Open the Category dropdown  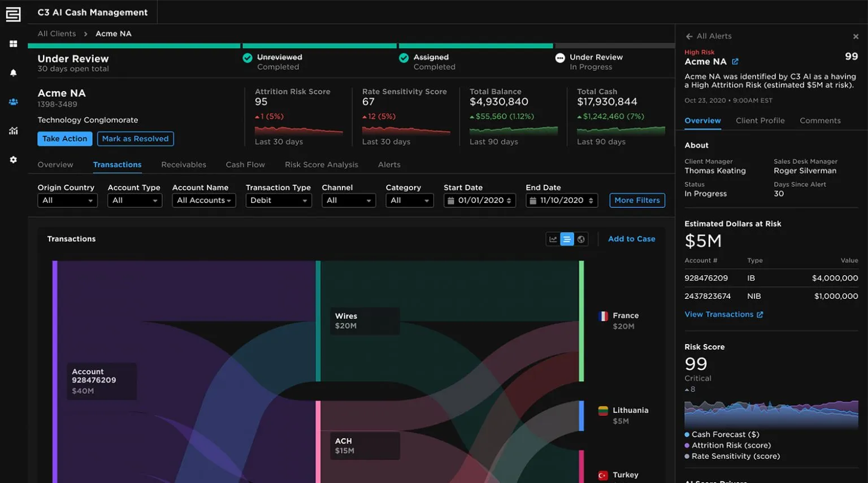(410, 201)
